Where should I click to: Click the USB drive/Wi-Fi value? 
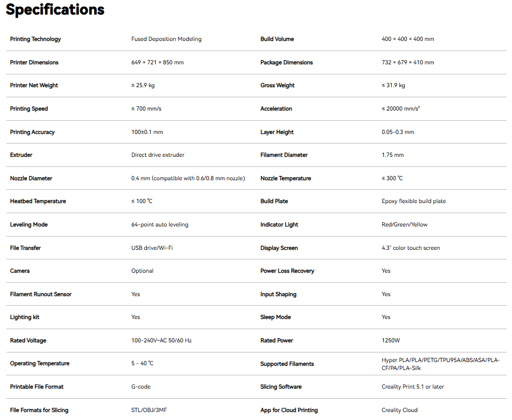pyautogui.click(x=152, y=248)
